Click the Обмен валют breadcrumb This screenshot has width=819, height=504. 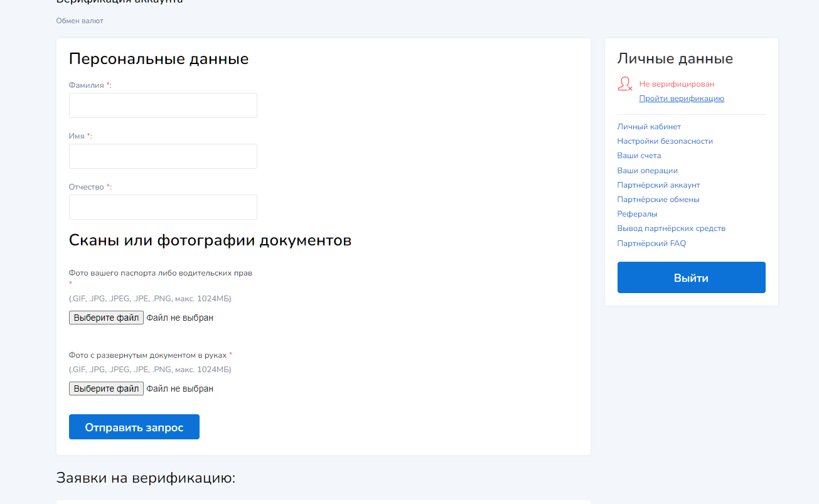80,21
